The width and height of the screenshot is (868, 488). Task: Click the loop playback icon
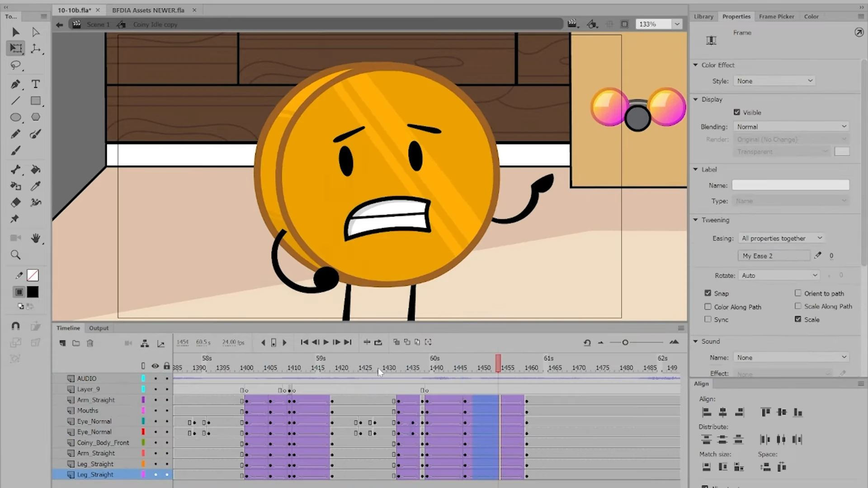pos(378,342)
